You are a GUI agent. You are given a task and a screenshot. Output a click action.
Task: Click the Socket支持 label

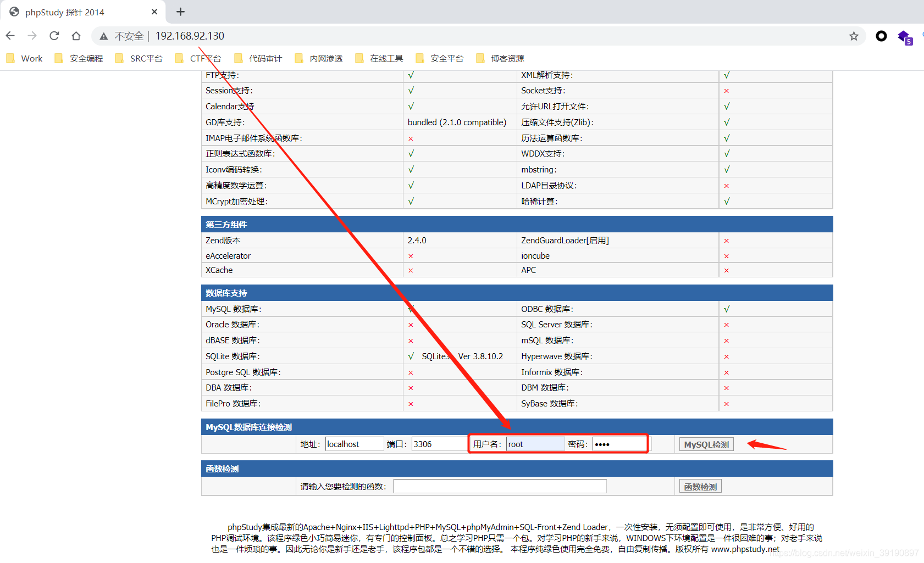tap(543, 90)
